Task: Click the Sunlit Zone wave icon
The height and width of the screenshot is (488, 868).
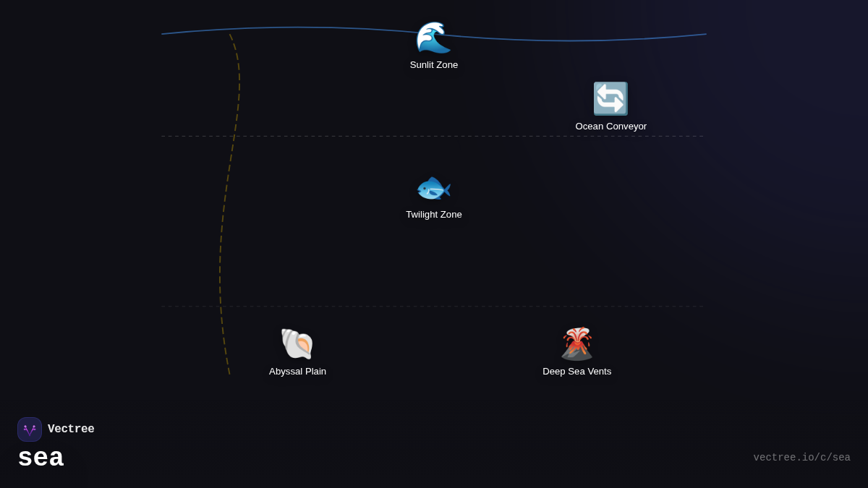Action: pyautogui.click(x=433, y=38)
